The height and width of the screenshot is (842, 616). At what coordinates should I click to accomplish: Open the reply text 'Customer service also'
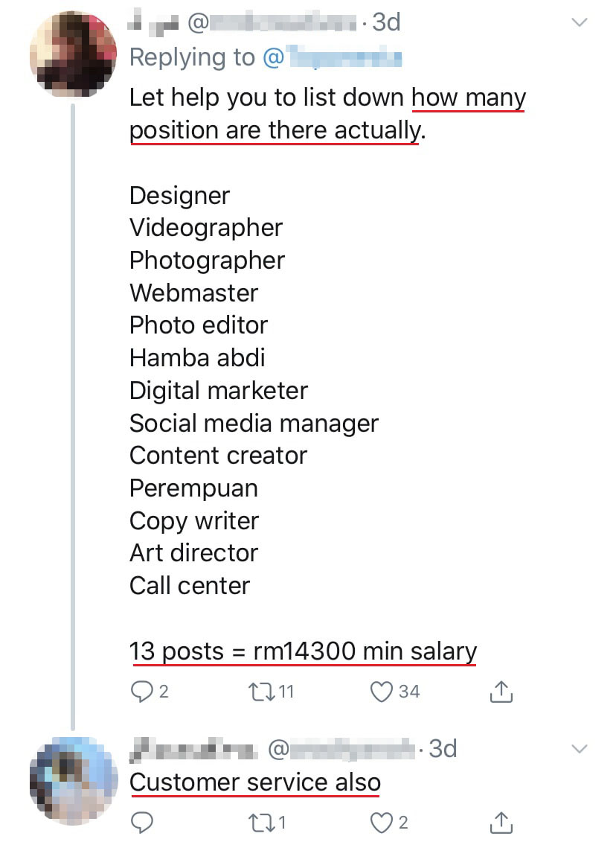[x=255, y=782]
